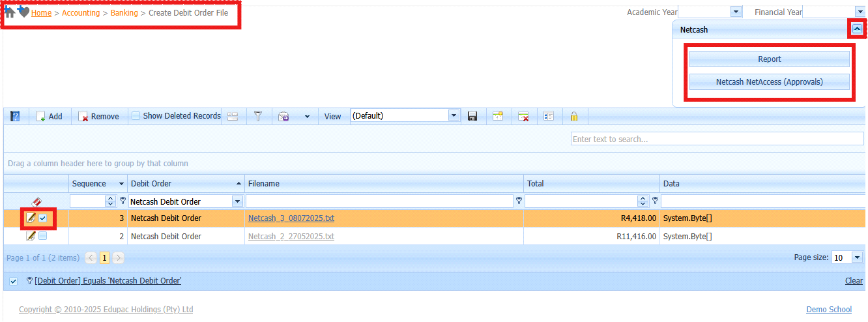Viewport: 868px width, 322px height.
Task: Go to previous page arrow
Action: tap(91, 258)
